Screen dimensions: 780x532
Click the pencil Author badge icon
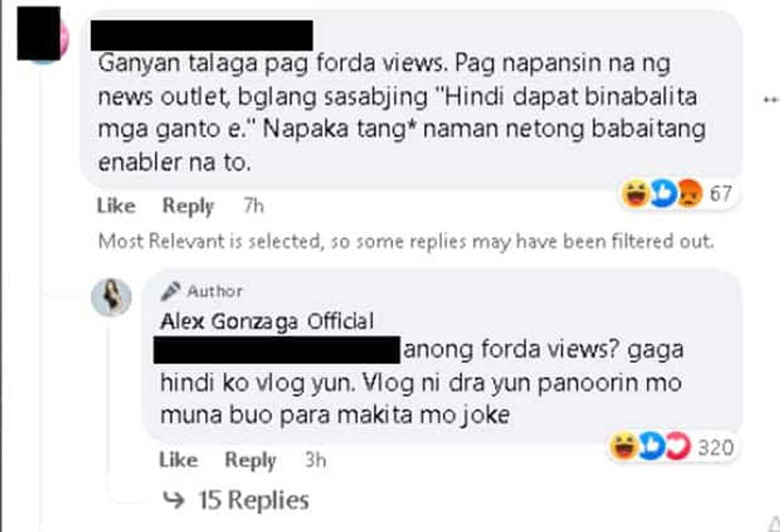tap(171, 291)
